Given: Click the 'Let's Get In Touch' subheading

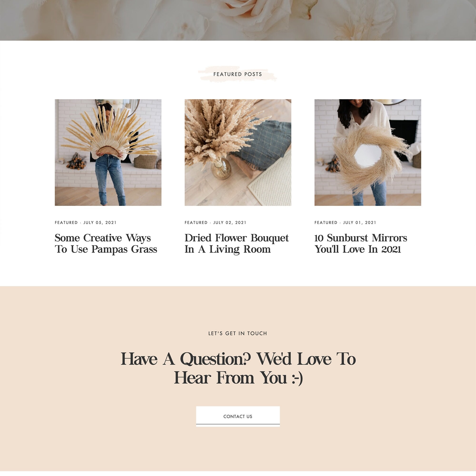Looking at the screenshot, I should tap(238, 333).
